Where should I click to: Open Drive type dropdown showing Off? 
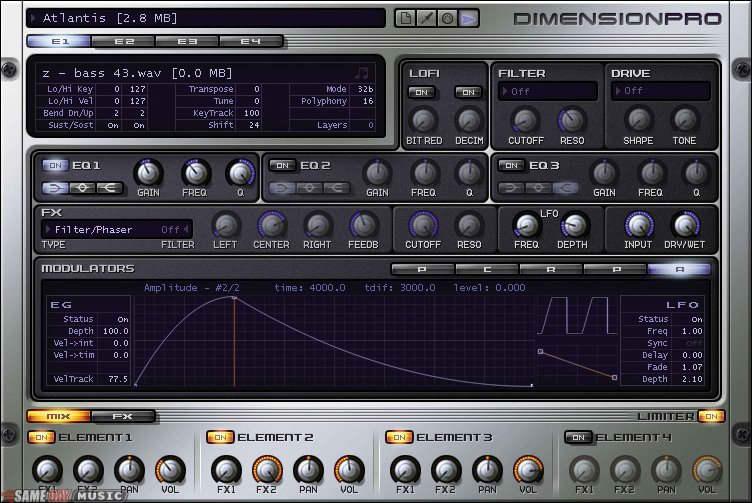(660, 91)
